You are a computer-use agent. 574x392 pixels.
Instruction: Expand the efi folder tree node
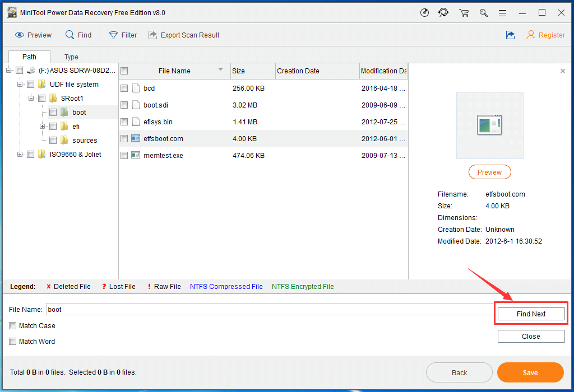coord(43,127)
